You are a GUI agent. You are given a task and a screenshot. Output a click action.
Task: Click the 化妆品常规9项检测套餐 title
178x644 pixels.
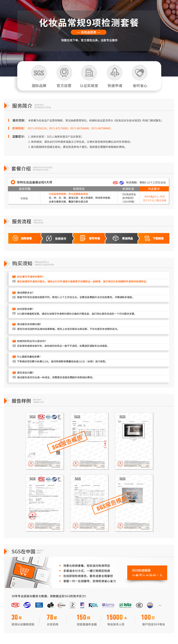(89, 23)
